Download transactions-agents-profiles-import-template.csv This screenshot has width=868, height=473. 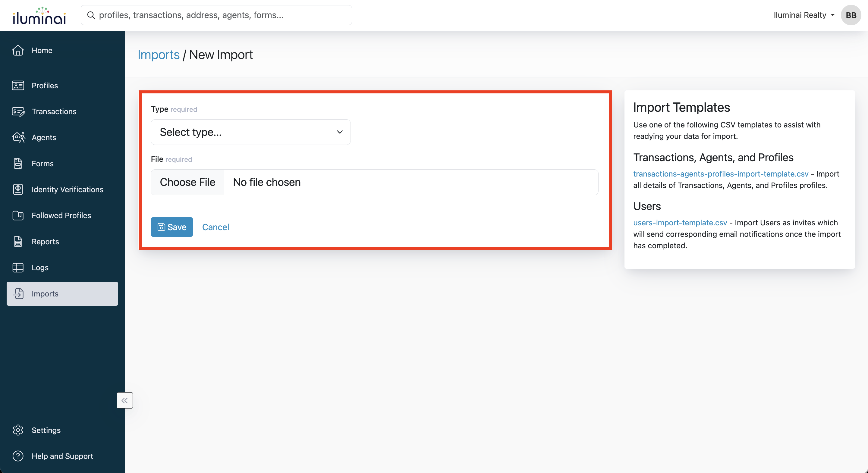pos(720,174)
